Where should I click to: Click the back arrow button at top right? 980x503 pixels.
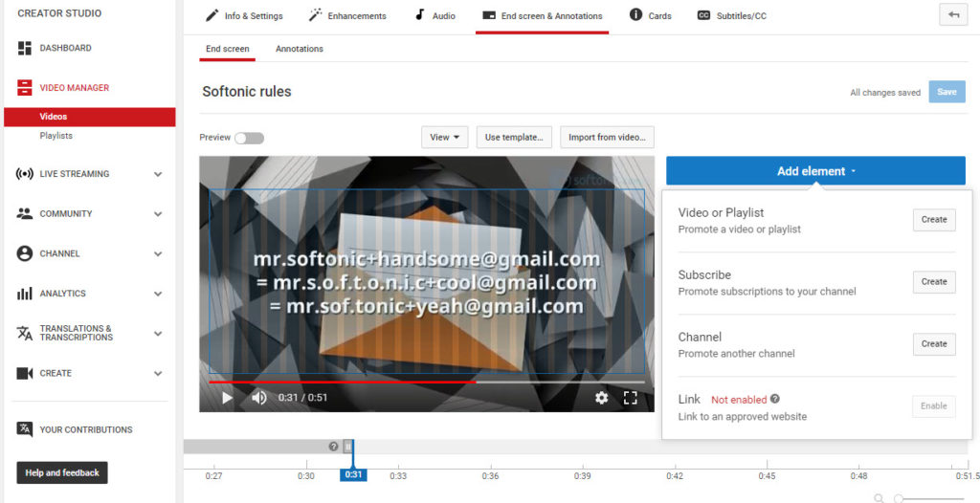pyautogui.click(x=953, y=15)
